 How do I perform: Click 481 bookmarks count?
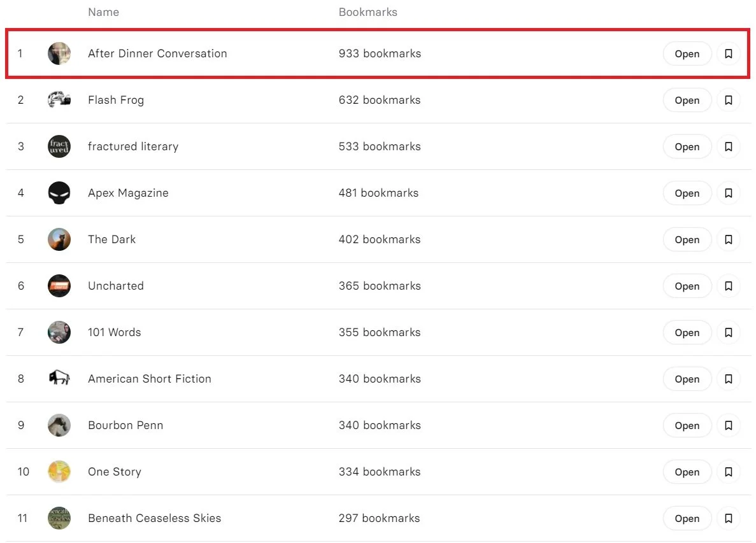[378, 194]
